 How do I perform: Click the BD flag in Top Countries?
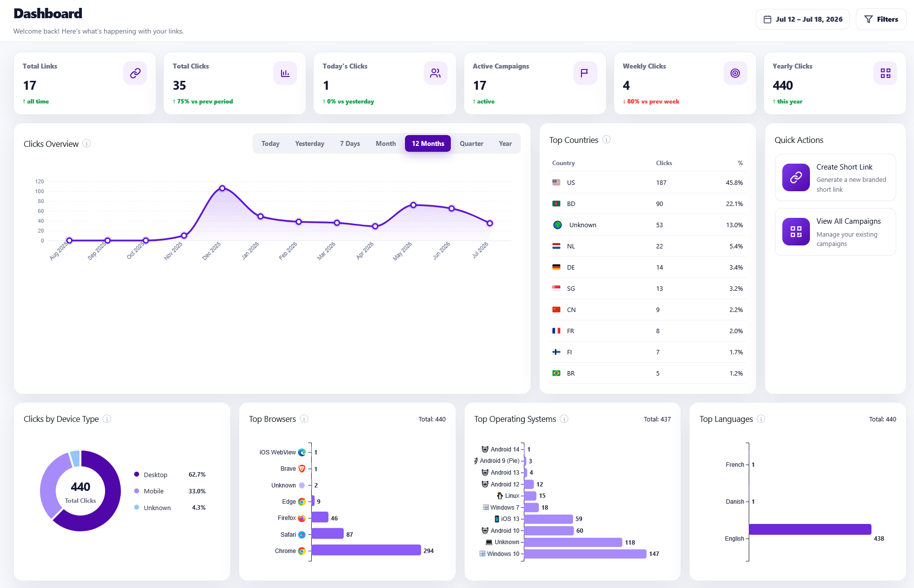556,204
